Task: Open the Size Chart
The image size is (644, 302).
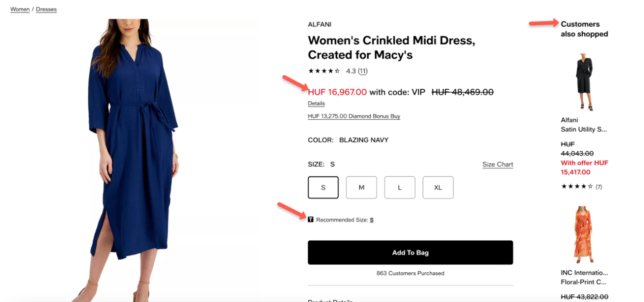Action: click(x=497, y=164)
